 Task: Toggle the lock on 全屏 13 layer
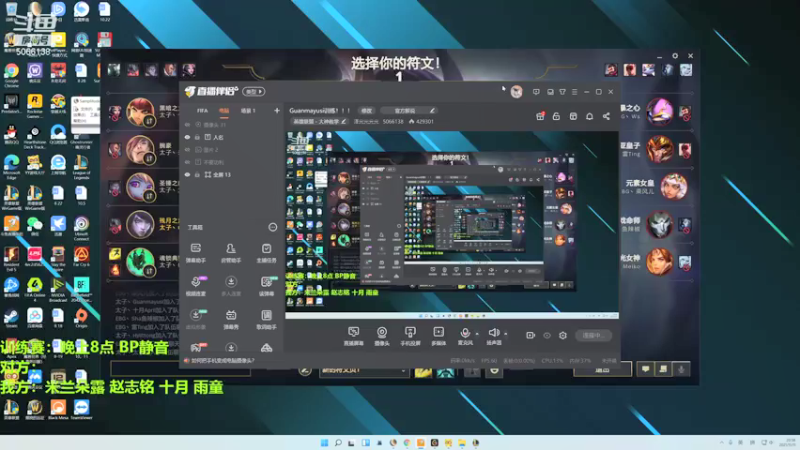click(x=197, y=174)
